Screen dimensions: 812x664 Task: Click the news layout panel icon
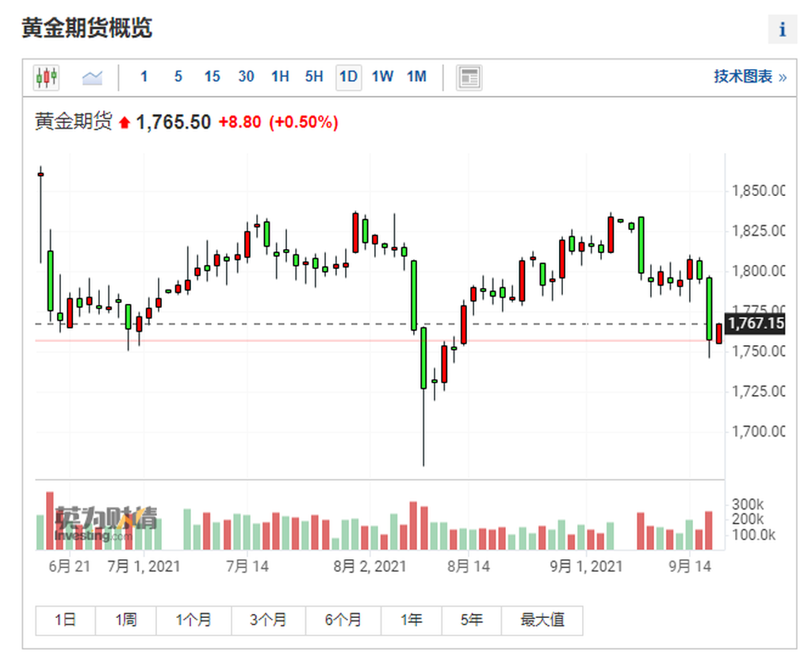[469, 78]
